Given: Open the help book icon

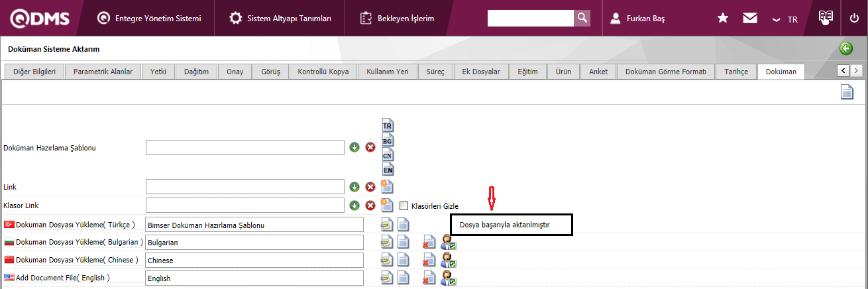Looking at the screenshot, I should coord(825,17).
